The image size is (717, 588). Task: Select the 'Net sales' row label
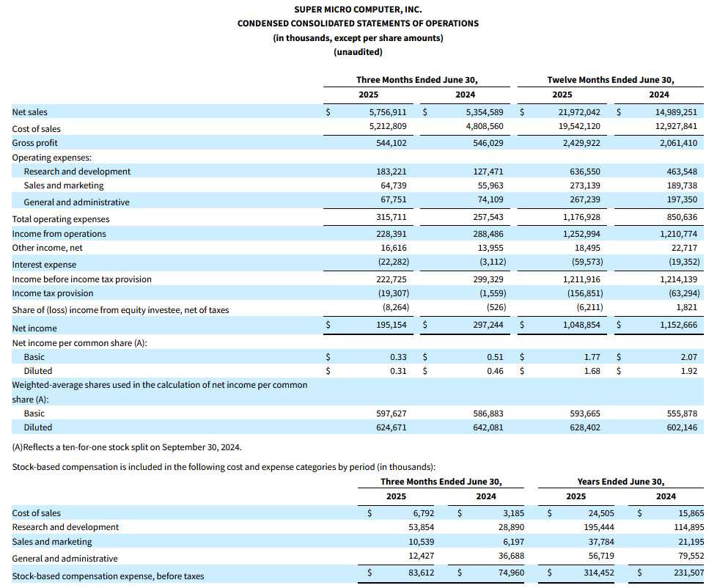pyautogui.click(x=30, y=112)
